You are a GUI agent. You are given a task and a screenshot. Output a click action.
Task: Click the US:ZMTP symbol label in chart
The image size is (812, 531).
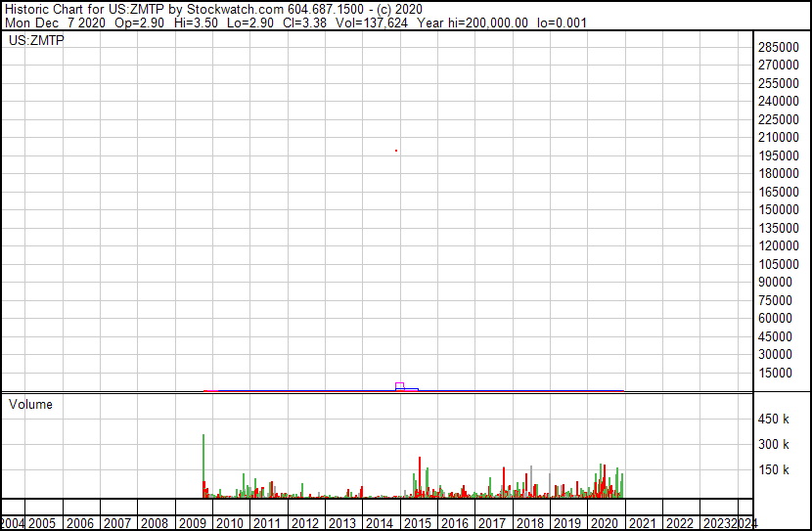click(x=36, y=40)
